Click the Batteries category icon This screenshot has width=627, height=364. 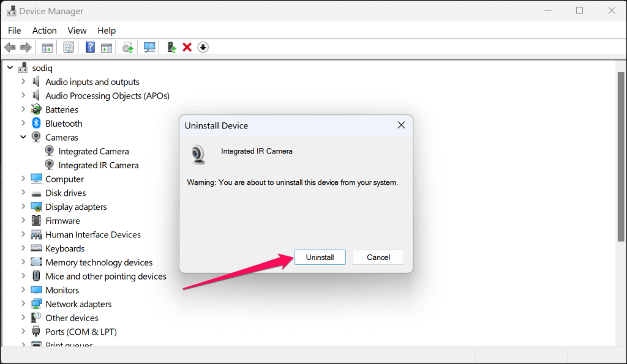point(36,110)
